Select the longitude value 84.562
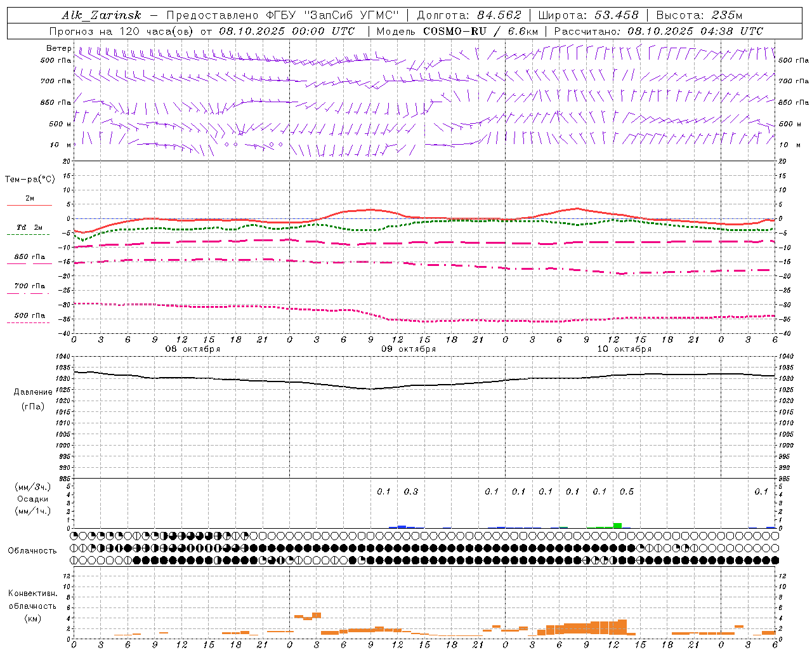Image resolution: width=812 pixels, height=650 pixels. point(499,15)
